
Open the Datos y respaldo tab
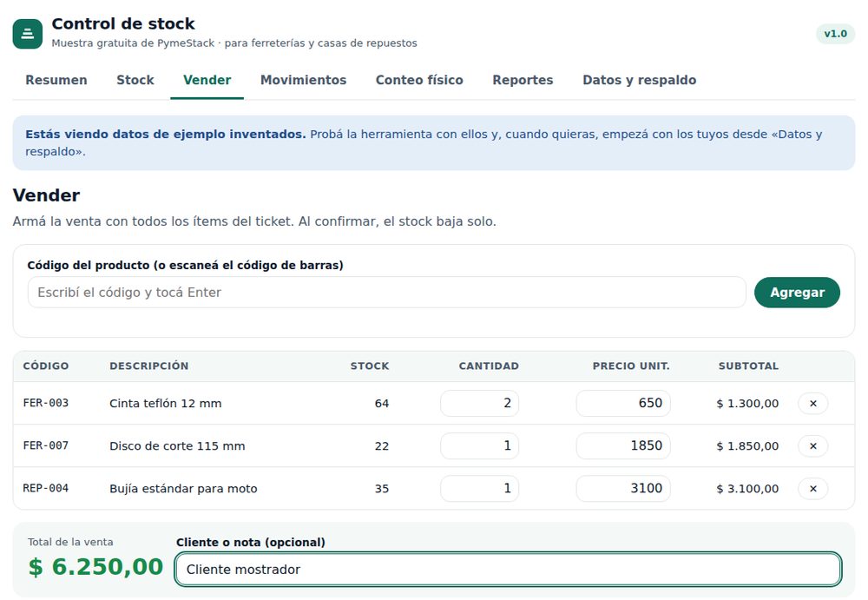click(640, 81)
